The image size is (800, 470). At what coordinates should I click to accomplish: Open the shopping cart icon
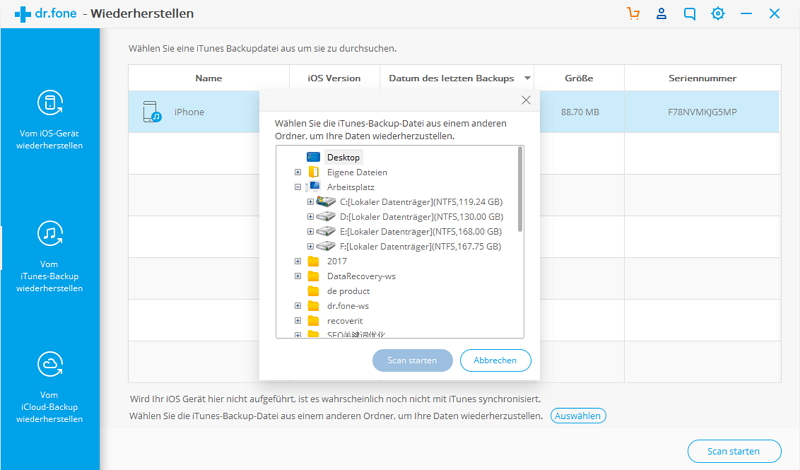[x=633, y=13]
